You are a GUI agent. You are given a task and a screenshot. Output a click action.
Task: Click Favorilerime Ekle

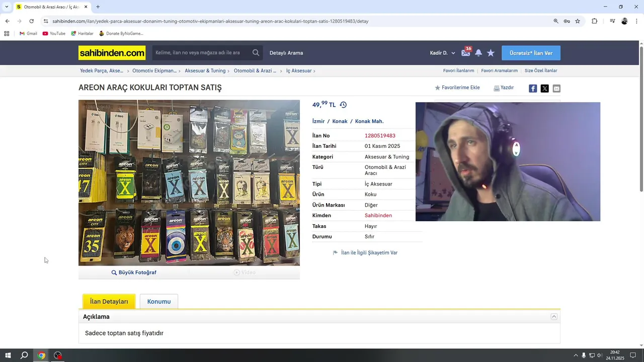click(457, 87)
